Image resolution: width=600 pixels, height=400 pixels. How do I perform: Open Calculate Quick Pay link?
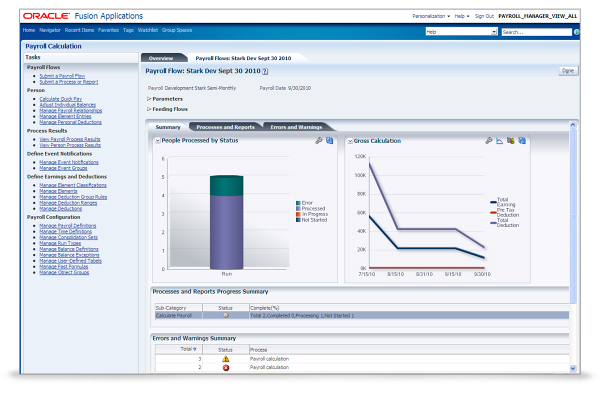coord(60,99)
